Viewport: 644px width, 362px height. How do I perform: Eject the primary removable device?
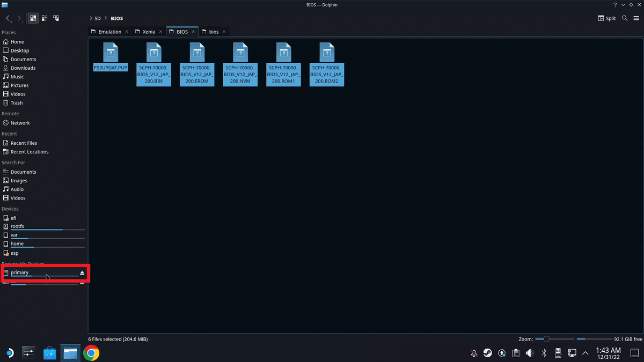(x=82, y=273)
